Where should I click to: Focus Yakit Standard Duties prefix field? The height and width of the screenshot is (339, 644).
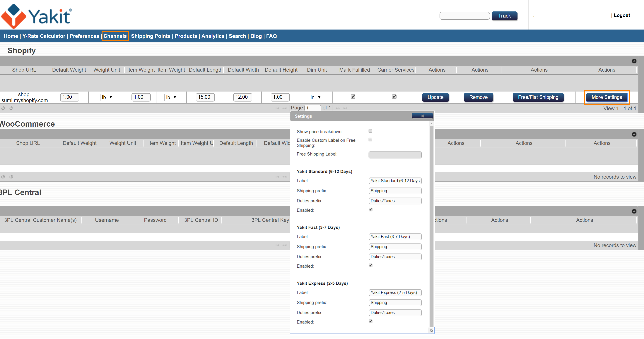[x=395, y=201]
